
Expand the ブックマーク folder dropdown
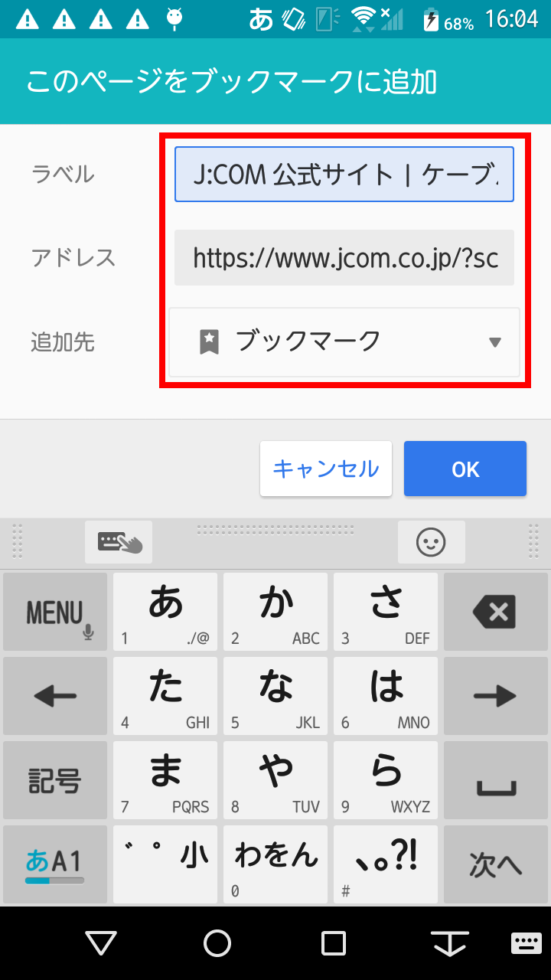pos(344,342)
